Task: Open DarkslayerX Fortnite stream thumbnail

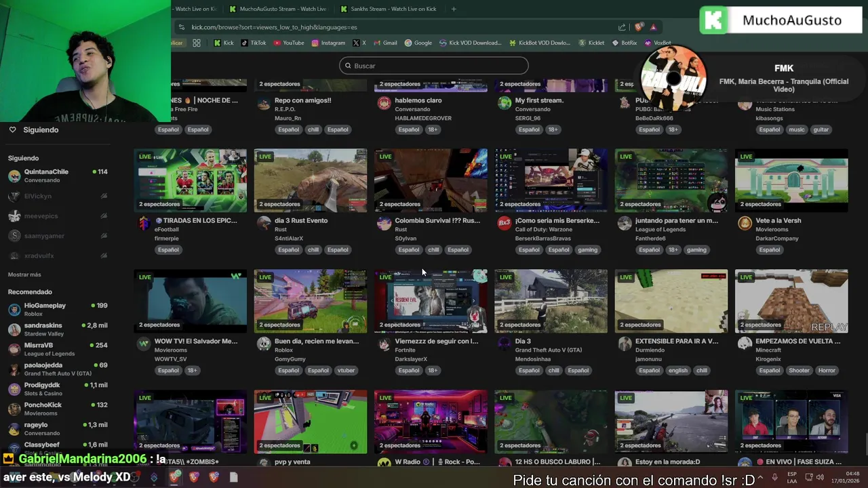Action: click(x=431, y=301)
